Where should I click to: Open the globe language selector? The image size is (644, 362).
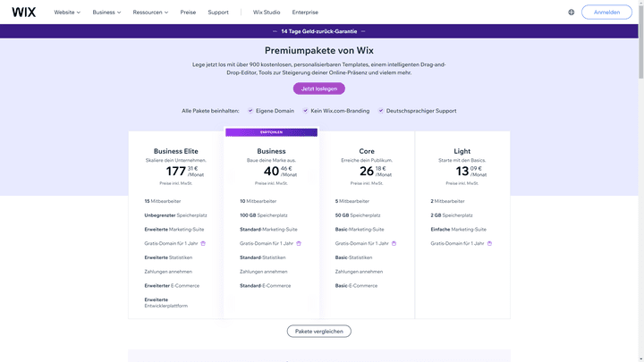tap(572, 13)
